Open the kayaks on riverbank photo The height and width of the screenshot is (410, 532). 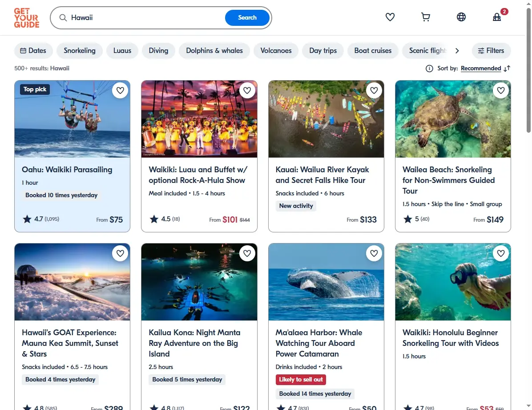(x=326, y=119)
